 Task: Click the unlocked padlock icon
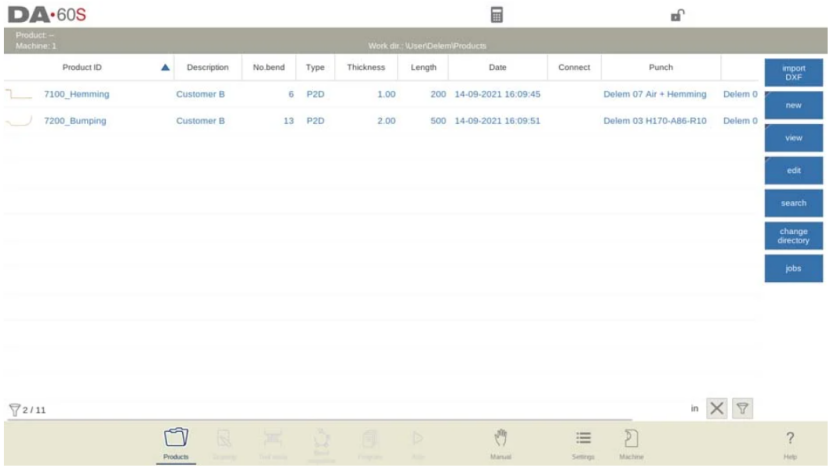[677, 15]
